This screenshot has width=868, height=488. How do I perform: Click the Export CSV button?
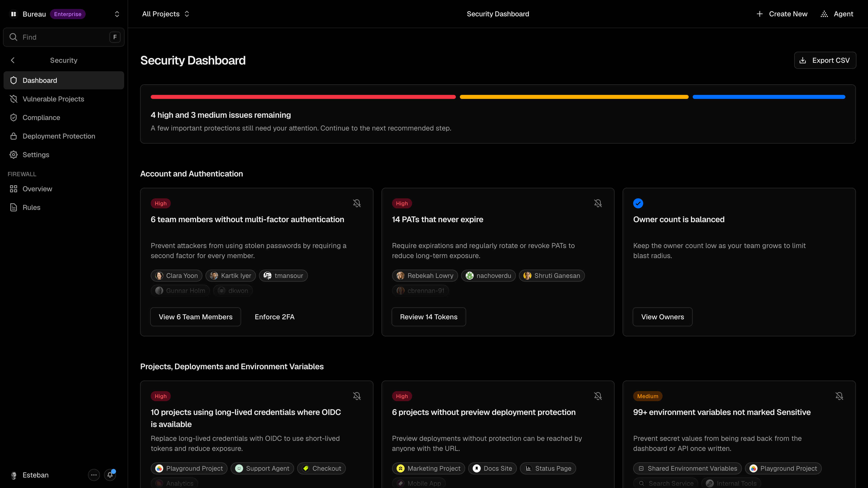click(x=825, y=60)
